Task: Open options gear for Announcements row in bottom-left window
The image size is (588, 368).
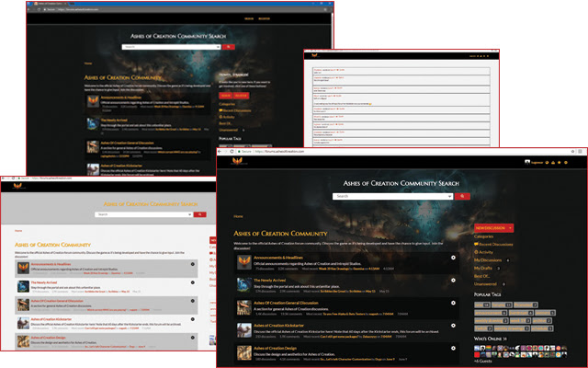Action: (x=193, y=264)
